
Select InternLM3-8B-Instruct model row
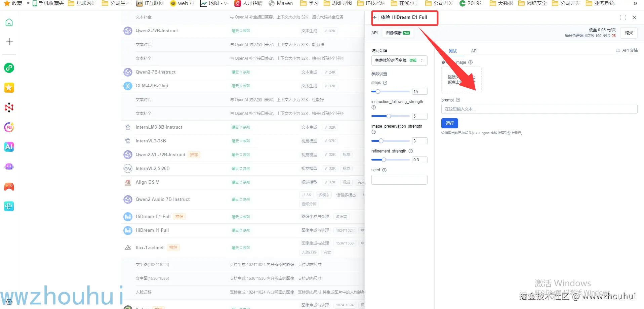pos(243,127)
